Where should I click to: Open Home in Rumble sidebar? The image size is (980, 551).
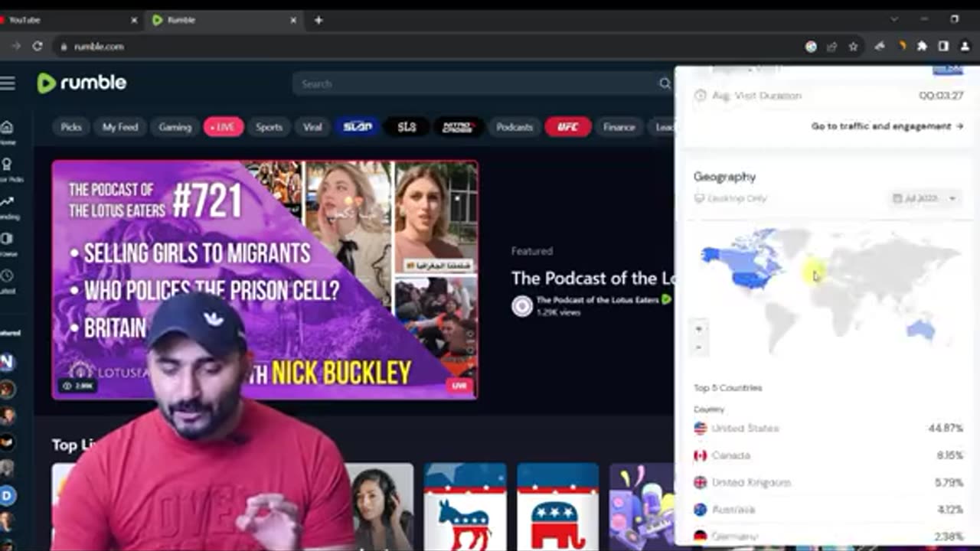(7, 132)
